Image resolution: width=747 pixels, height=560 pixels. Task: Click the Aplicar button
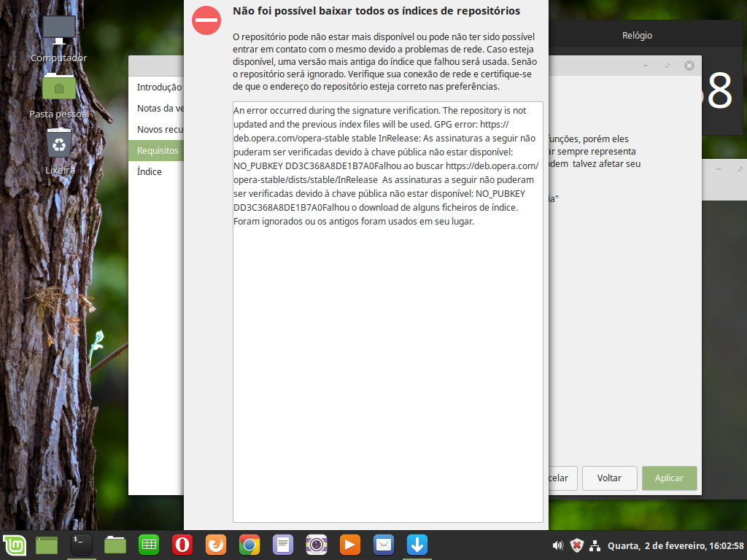[669, 478]
